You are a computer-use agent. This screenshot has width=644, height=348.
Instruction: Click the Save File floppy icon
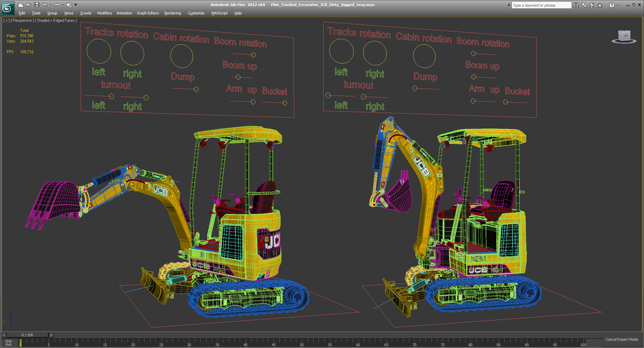coord(37,5)
